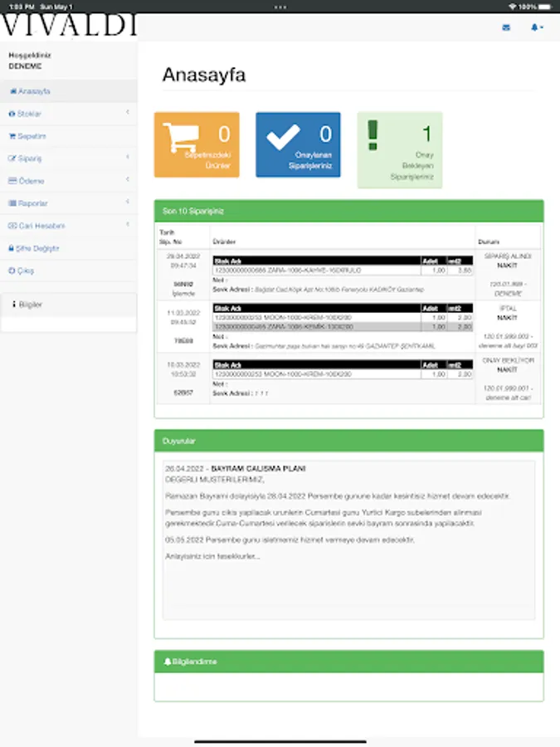This screenshot has width=560, height=747.
Task: Click the Duyurular panel header
Action: pyautogui.click(x=349, y=442)
